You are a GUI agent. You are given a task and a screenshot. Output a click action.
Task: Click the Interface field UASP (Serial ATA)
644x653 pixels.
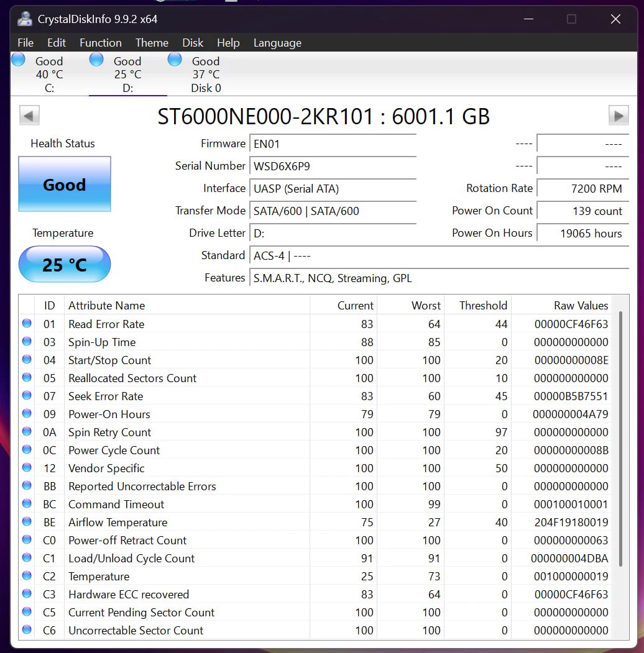pos(333,189)
